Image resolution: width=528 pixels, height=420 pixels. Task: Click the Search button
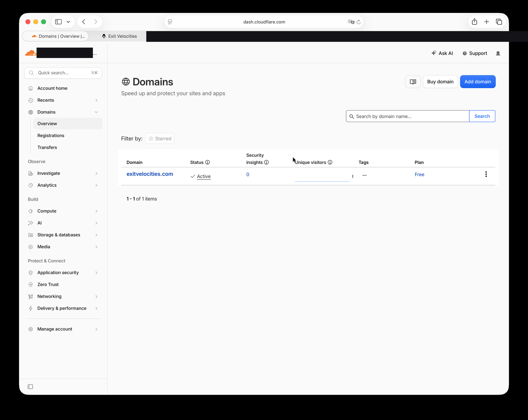[x=482, y=116]
